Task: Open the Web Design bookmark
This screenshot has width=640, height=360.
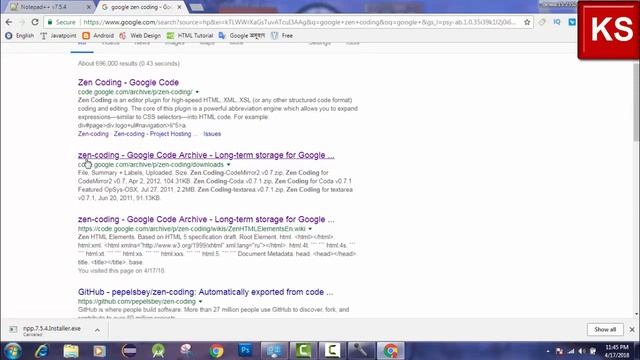Action: 140,36
